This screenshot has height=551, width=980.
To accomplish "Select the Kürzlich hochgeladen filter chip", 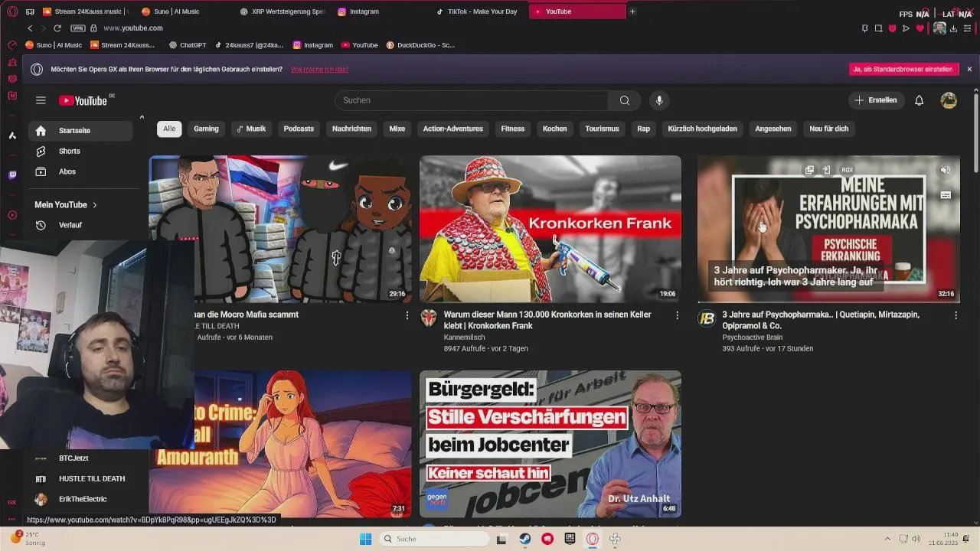I will [702, 129].
